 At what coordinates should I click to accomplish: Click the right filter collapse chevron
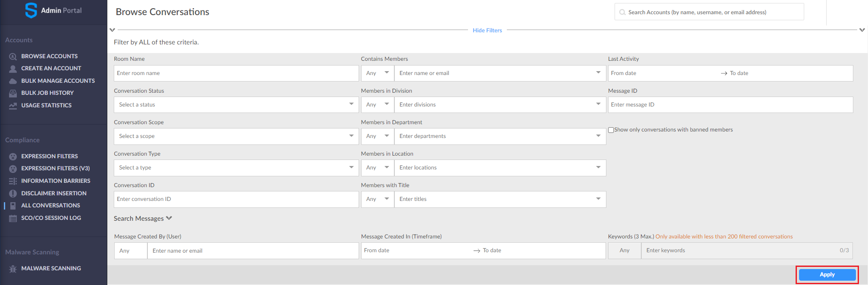pyautogui.click(x=862, y=30)
